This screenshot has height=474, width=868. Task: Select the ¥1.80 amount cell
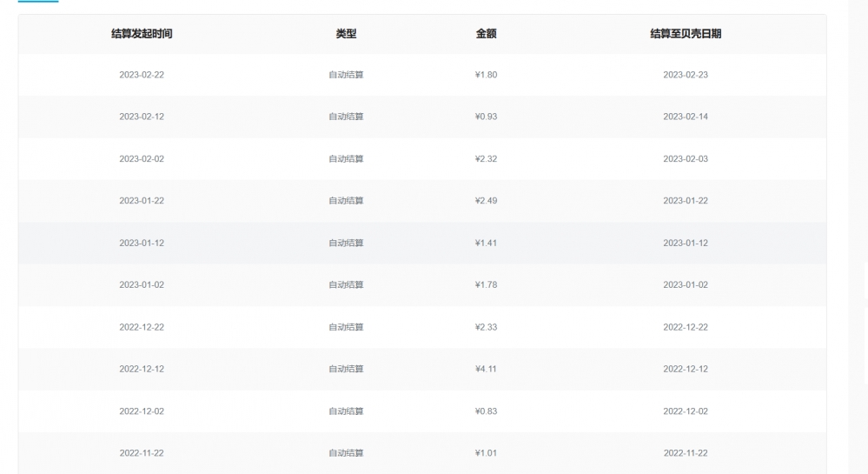(x=486, y=75)
